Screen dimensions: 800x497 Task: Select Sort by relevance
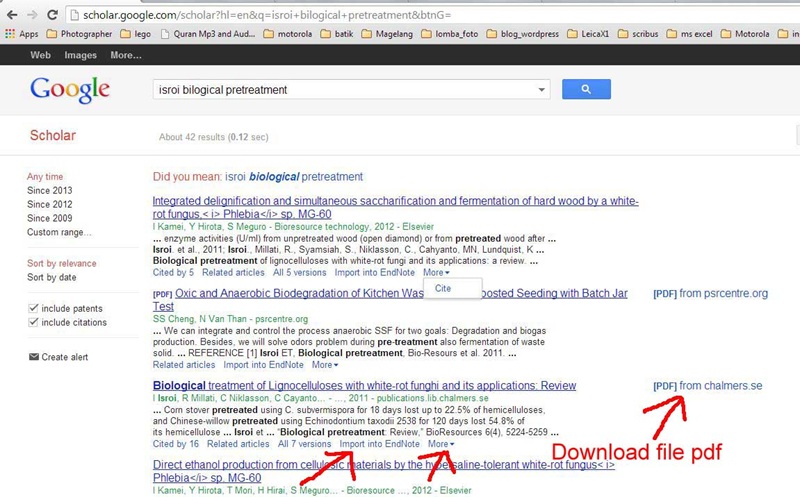[62, 263]
